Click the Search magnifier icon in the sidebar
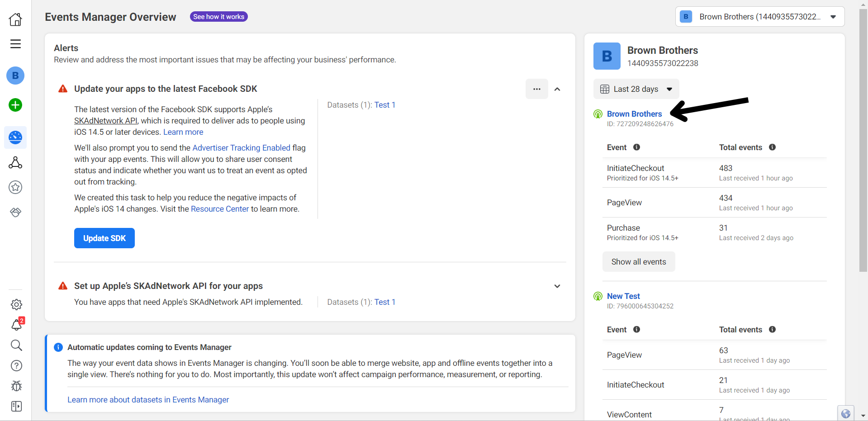Image resolution: width=868 pixels, height=421 pixels. [x=16, y=345]
